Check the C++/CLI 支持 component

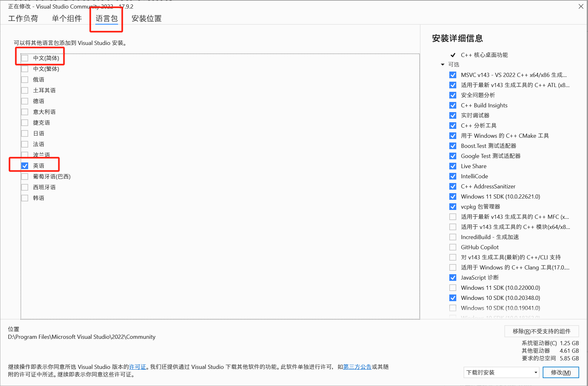[453, 257]
